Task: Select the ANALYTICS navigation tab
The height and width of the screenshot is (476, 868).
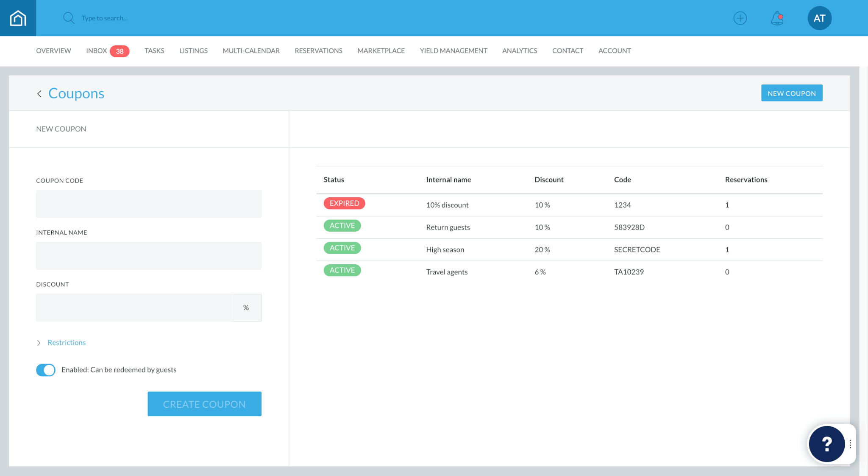Action: point(520,50)
